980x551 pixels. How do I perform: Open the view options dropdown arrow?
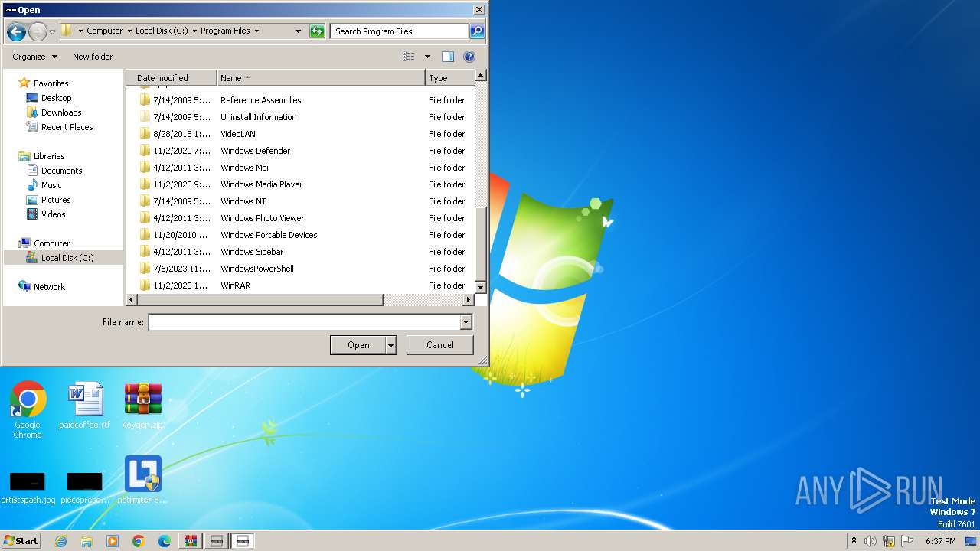[x=427, y=57]
